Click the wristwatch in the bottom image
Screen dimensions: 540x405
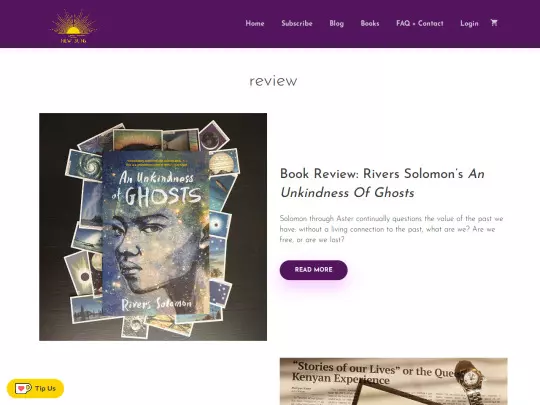471,381
